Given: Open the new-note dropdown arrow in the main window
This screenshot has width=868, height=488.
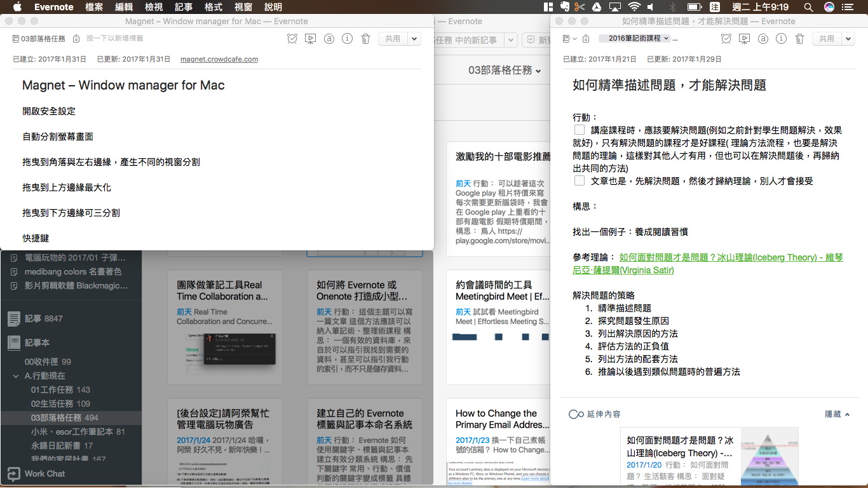Looking at the screenshot, I should pos(510,39).
